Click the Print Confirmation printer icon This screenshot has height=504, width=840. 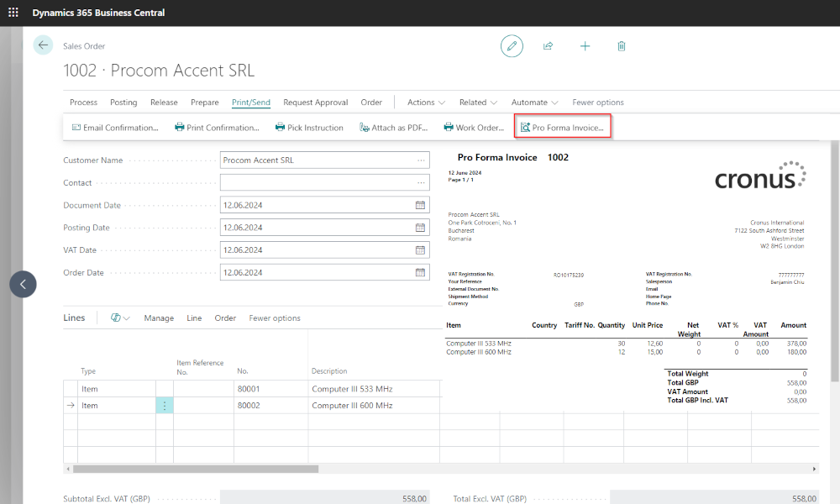(x=180, y=128)
